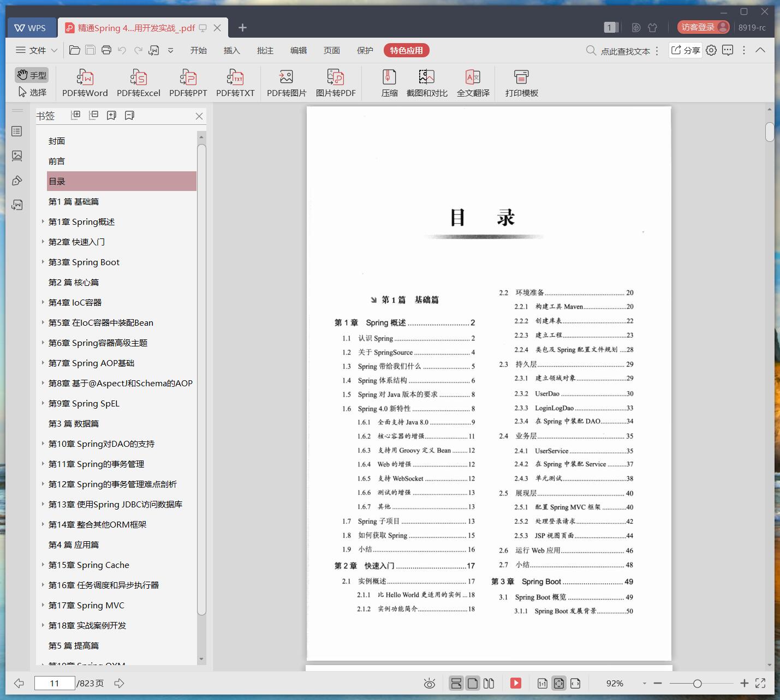Activate 手型 hand tool
This screenshot has height=700, width=780.
31,75
